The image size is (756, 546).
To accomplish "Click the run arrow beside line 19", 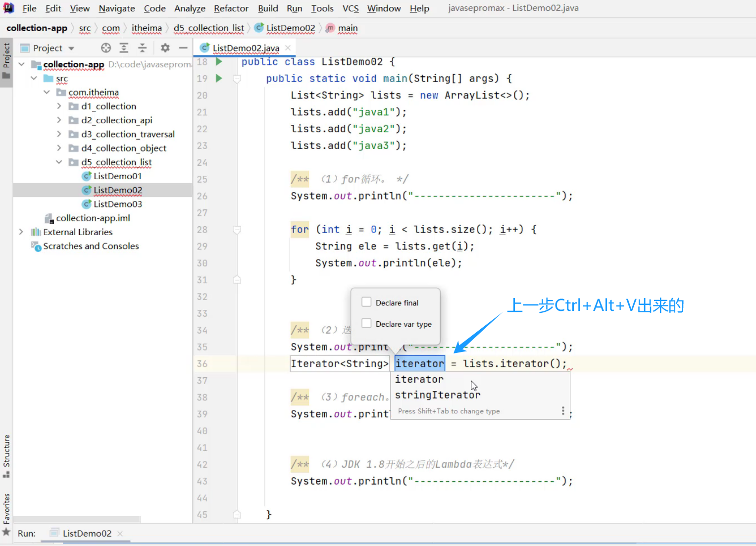I will click(x=219, y=78).
